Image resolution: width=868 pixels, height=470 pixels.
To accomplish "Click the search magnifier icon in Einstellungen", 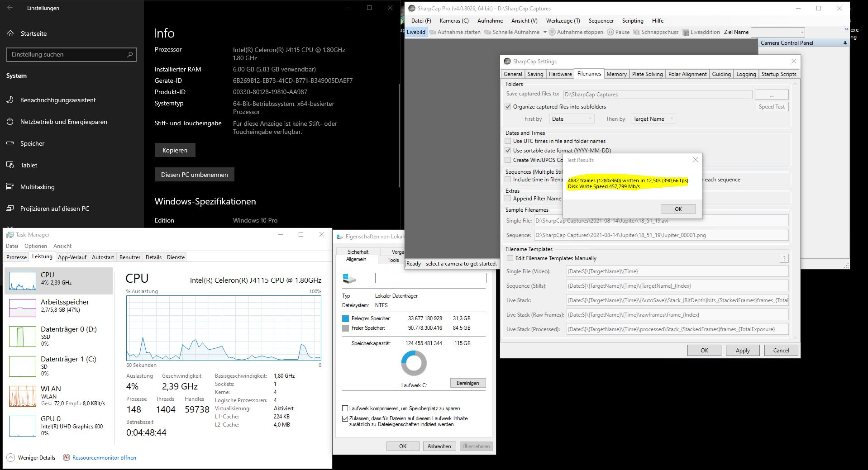I will (x=130, y=54).
